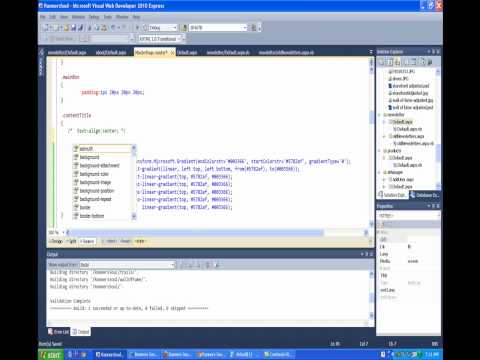
Task: Select background-image in the autocomplete list
Action: (x=102, y=182)
